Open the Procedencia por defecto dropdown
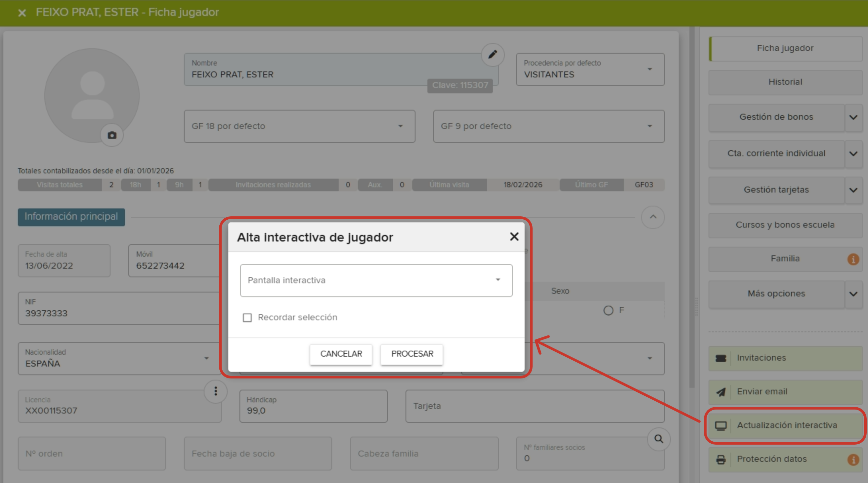The width and height of the screenshot is (868, 483). pyautogui.click(x=590, y=69)
